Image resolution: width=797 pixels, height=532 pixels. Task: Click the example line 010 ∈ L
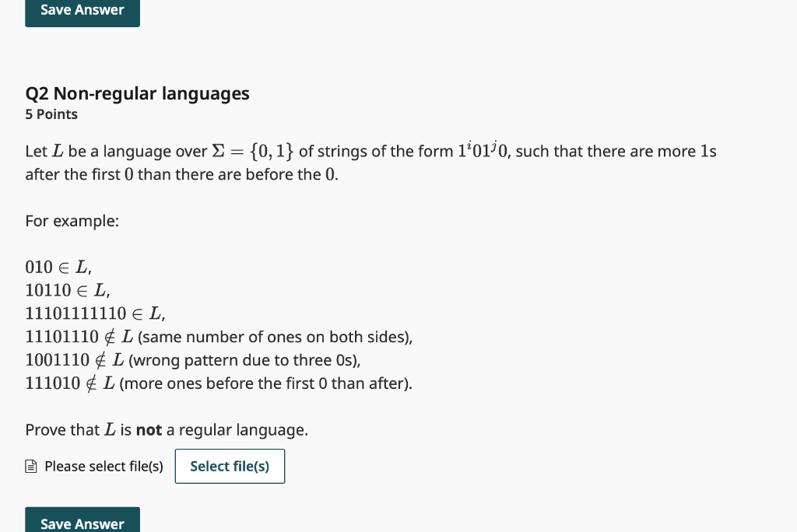tap(57, 267)
